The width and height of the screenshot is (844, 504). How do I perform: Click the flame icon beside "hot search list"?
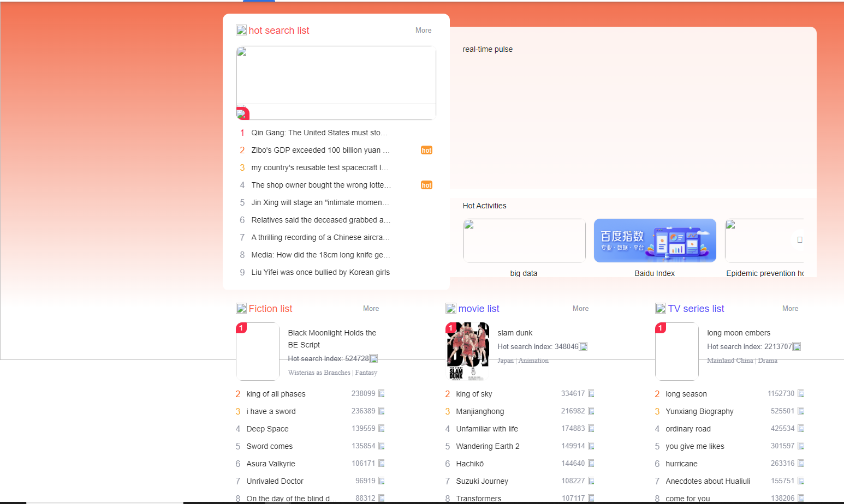click(x=241, y=30)
